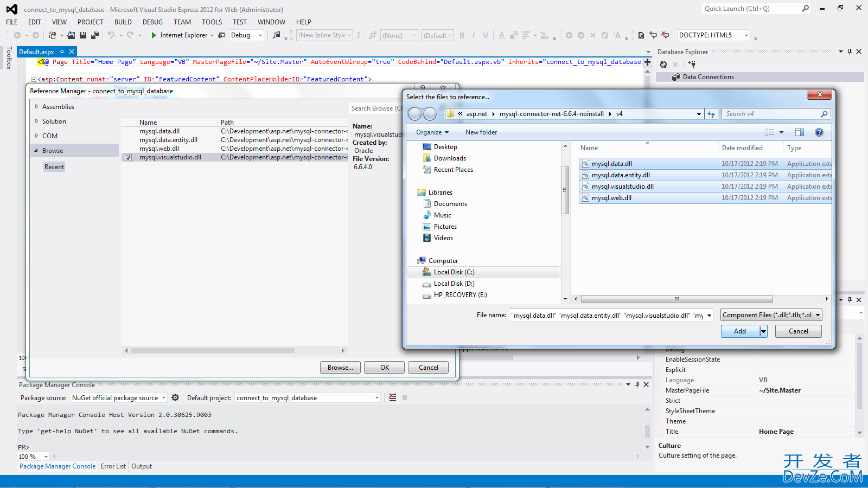The width and height of the screenshot is (868, 488).
Task: Click the Add button in file dialog
Action: coord(740,331)
